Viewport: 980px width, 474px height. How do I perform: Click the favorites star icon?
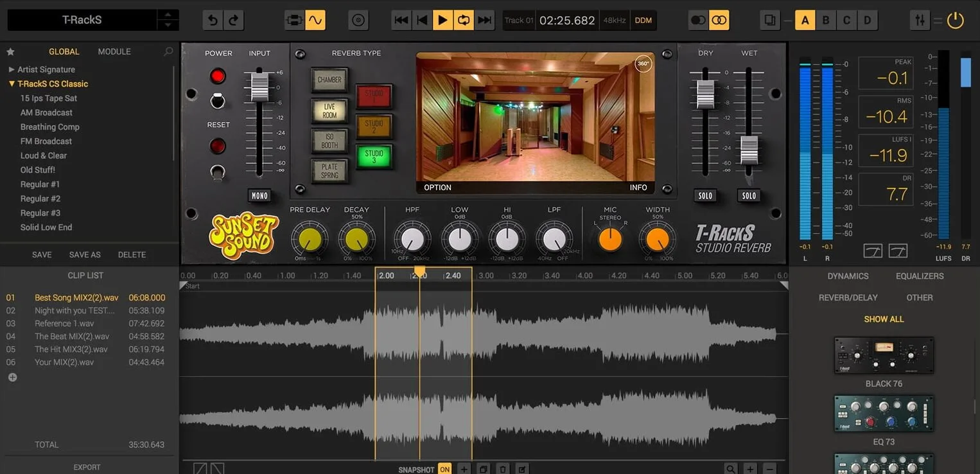(x=10, y=51)
